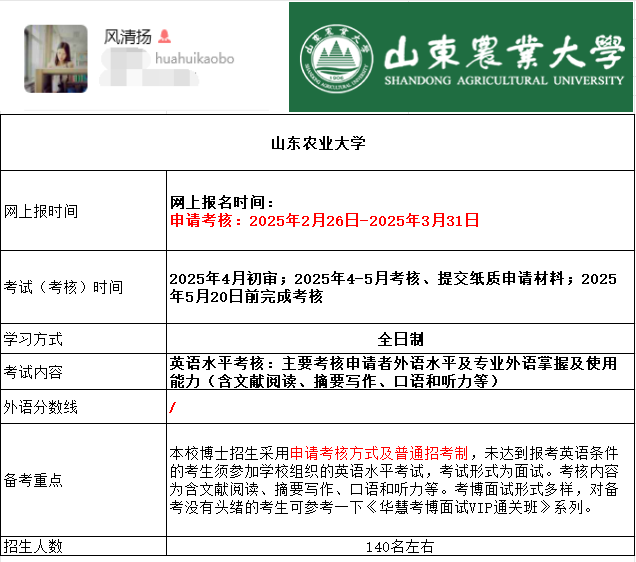This screenshot has height=562, width=636.
Task: Select the line 为含文献阅读、摘要写作、口语和听力等
Action: [304, 489]
